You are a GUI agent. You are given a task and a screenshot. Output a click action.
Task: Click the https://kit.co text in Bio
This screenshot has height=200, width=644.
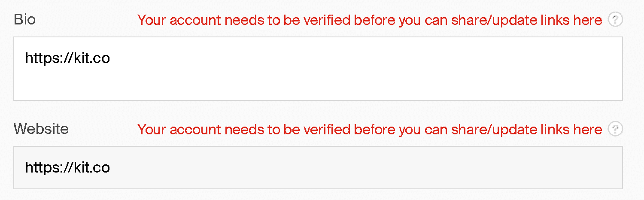tap(67, 58)
